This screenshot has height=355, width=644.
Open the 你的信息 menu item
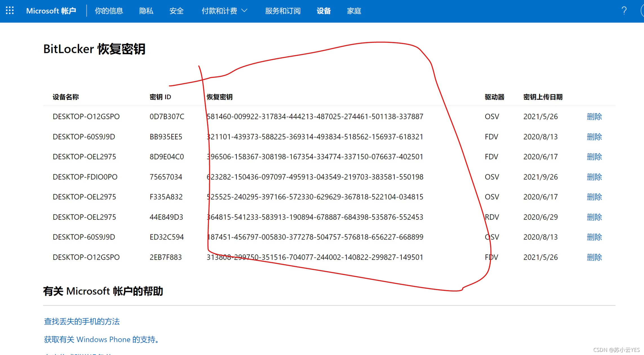[x=109, y=11]
